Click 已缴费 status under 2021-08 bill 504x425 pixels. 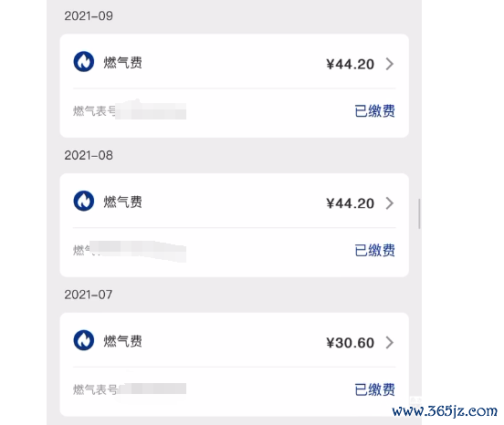(374, 251)
